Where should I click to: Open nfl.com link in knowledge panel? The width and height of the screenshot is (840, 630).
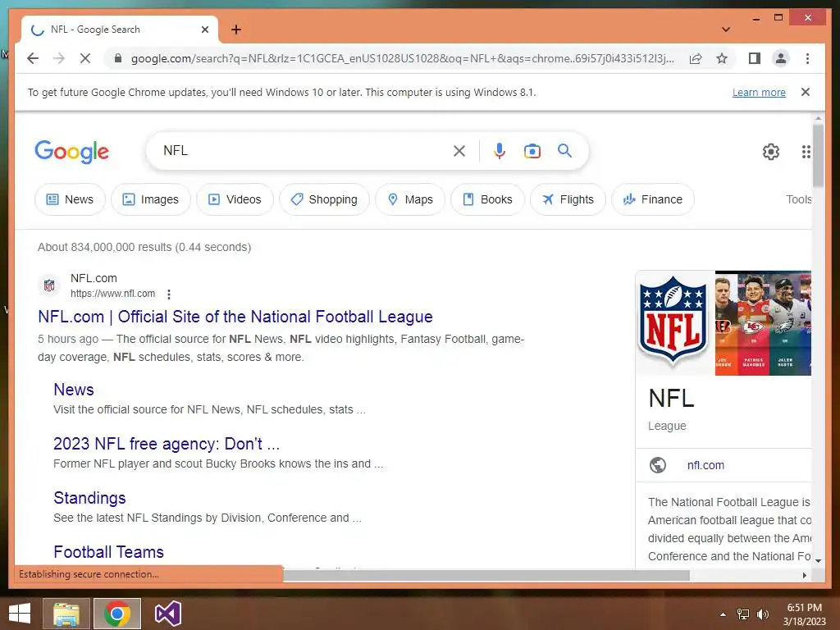click(x=705, y=465)
